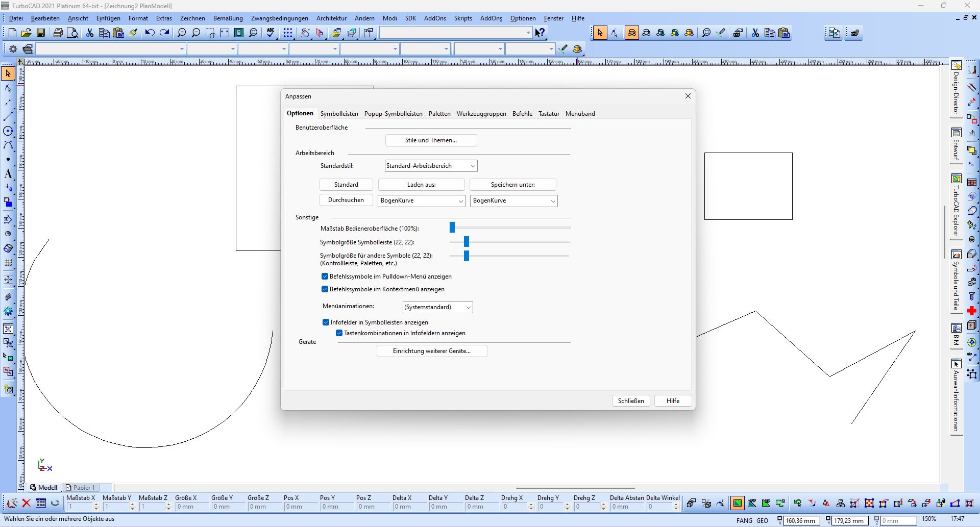This screenshot has width=980, height=527.
Task: Uncheck Befehlssymbole im Kontextmenü anzeigen
Action: click(325, 289)
